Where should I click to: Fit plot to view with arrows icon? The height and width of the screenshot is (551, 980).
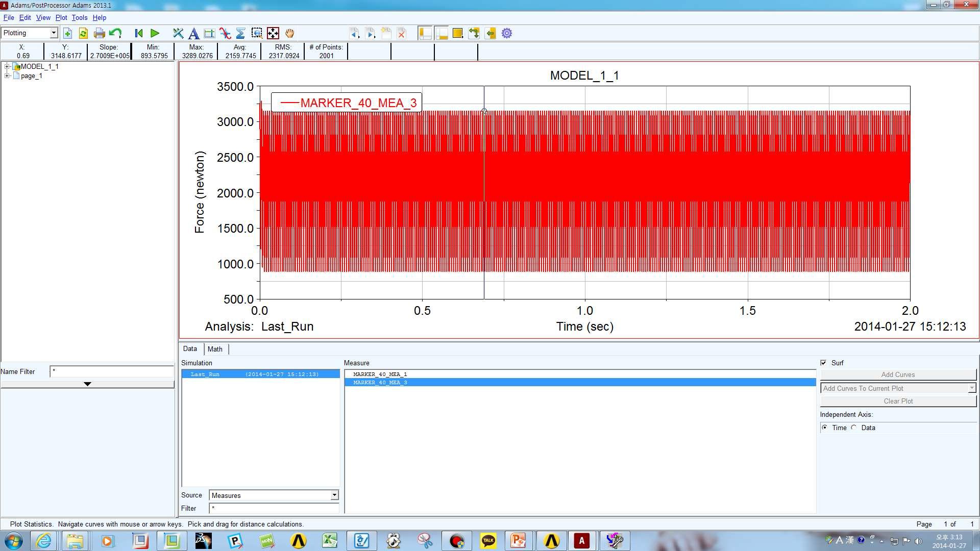(x=273, y=34)
